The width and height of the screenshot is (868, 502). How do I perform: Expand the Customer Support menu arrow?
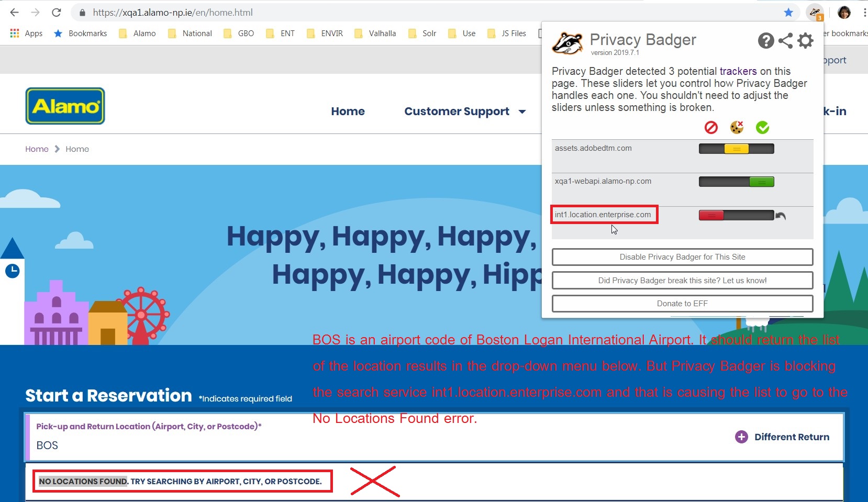(x=522, y=111)
